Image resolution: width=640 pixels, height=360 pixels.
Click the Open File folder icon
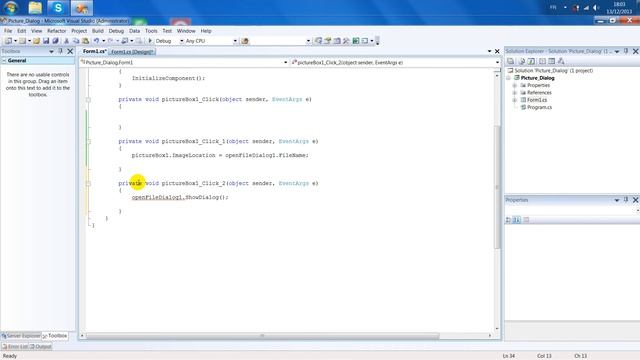tap(37, 41)
